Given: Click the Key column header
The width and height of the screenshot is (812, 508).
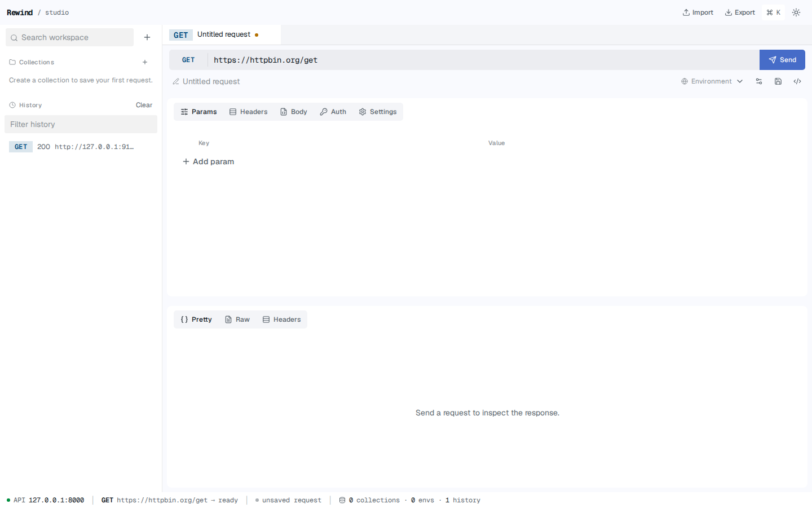Looking at the screenshot, I should (204, 143).
